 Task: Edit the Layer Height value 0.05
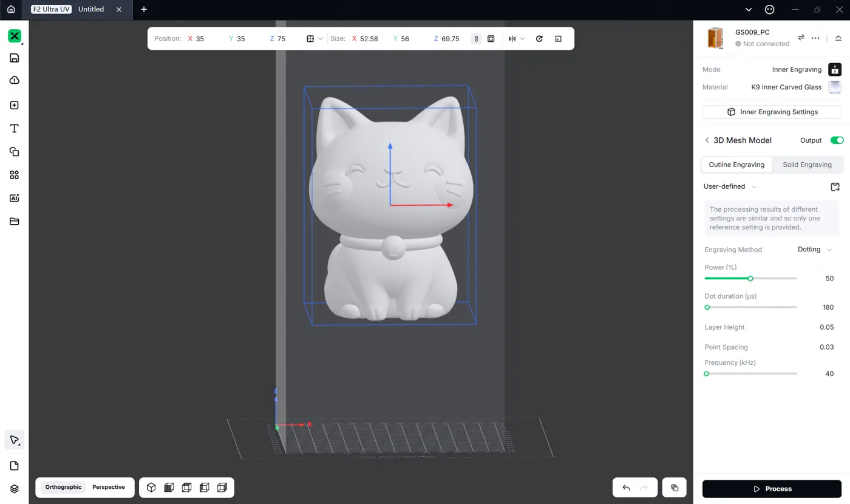[826, 327]
